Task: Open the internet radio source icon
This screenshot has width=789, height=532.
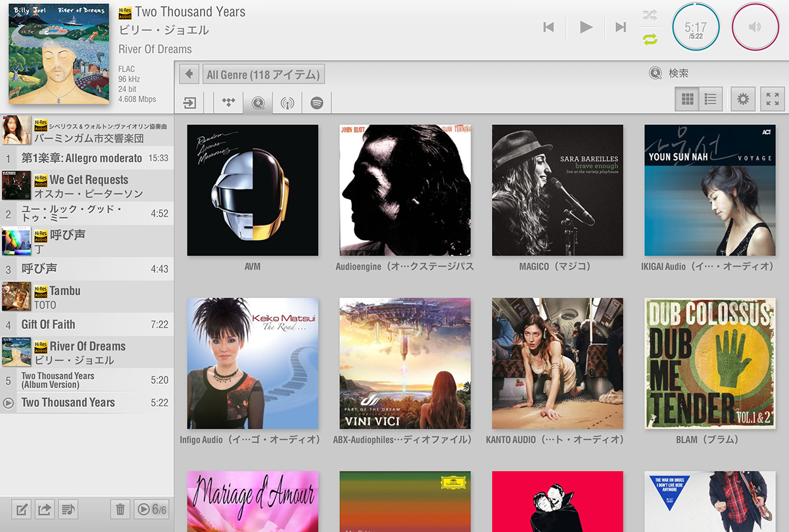Action: [287, 103]
